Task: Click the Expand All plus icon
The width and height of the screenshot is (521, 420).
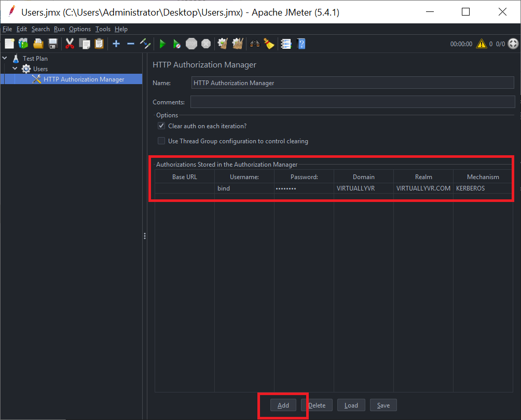Action: (116, 44)
